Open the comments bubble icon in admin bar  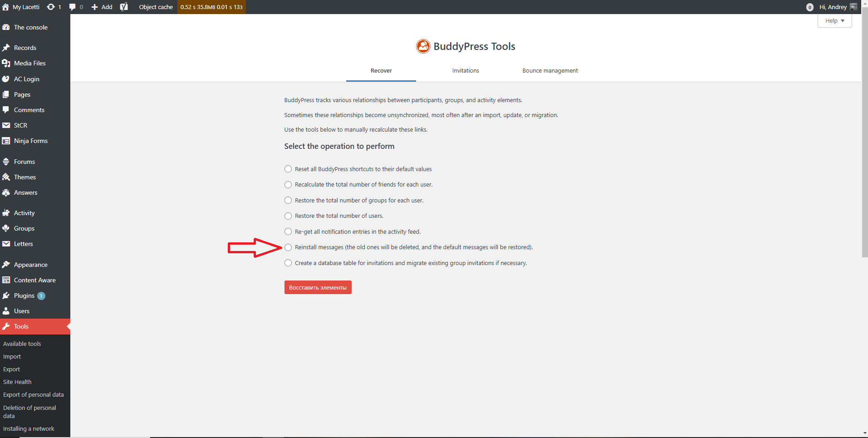72,7
